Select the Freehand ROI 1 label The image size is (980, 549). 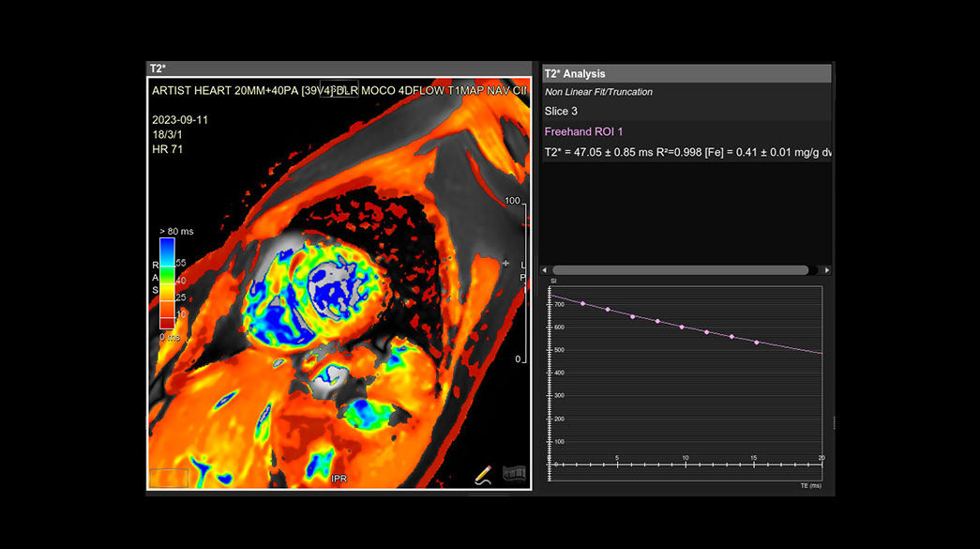[x=583, y=131]
